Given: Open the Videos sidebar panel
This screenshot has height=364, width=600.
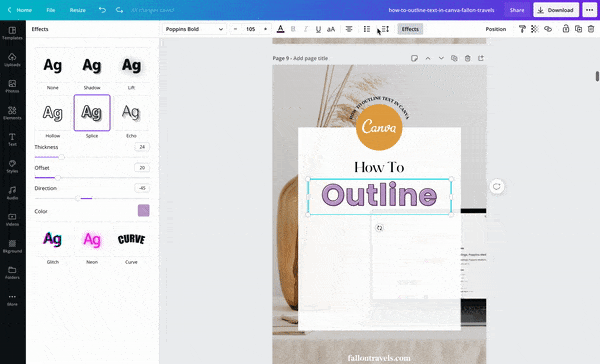Looking at the screenshot, I should [12, 219].
